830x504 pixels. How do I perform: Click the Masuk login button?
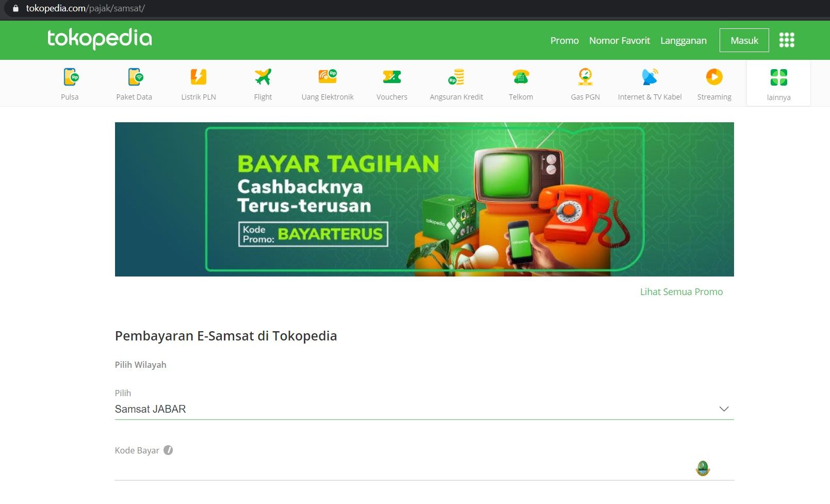coord(744,40)
